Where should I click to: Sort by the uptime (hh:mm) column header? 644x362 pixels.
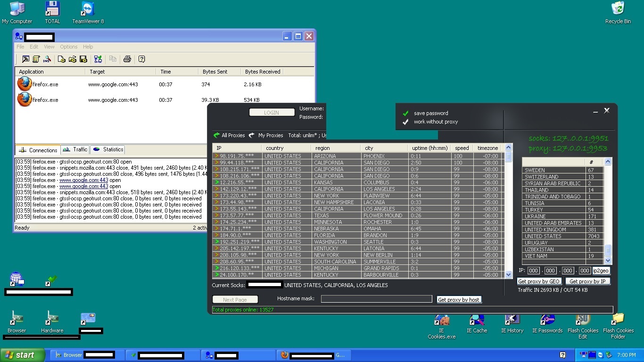pyautogui.click(x=429, y=148)
